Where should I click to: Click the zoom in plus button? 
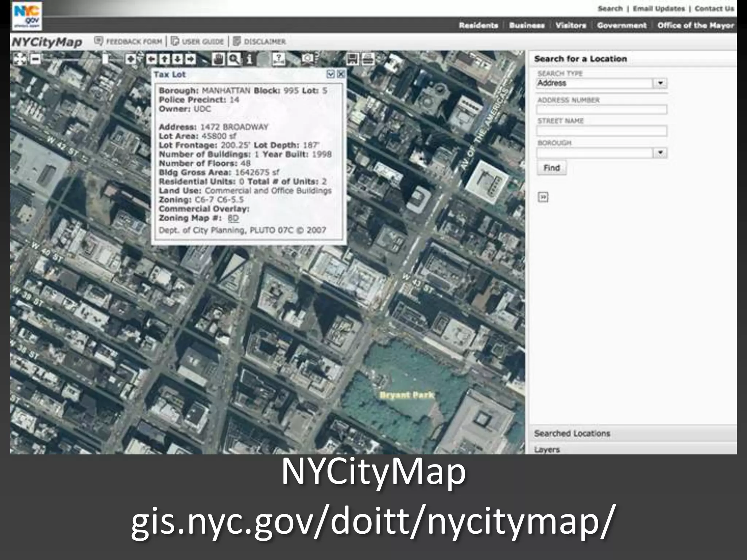130,59
